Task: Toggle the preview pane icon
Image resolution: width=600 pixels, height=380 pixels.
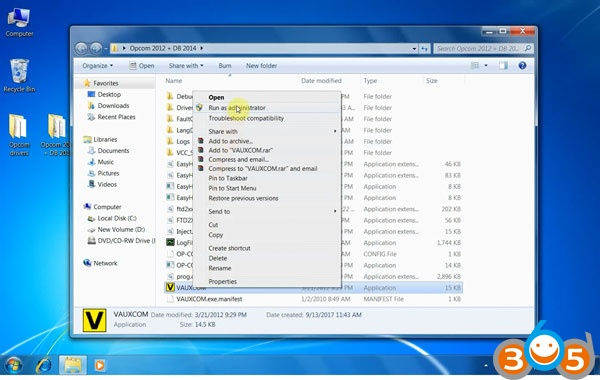Action: (503, 66)
